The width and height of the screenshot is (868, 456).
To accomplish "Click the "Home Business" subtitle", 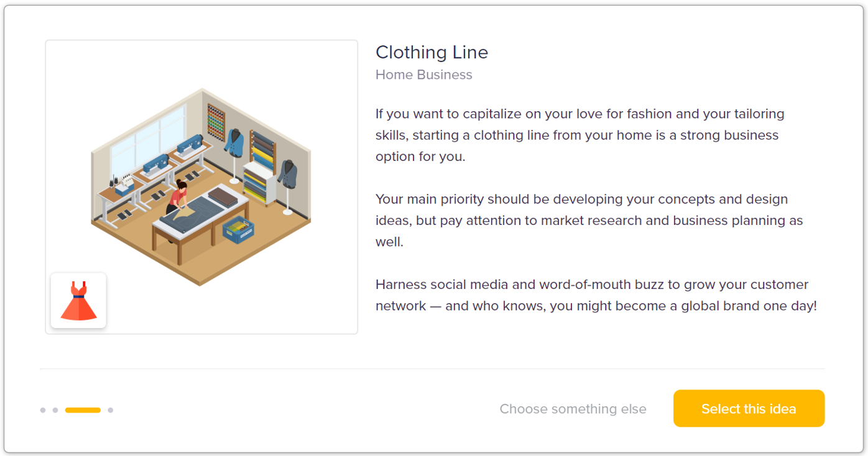I will point(424,75).
